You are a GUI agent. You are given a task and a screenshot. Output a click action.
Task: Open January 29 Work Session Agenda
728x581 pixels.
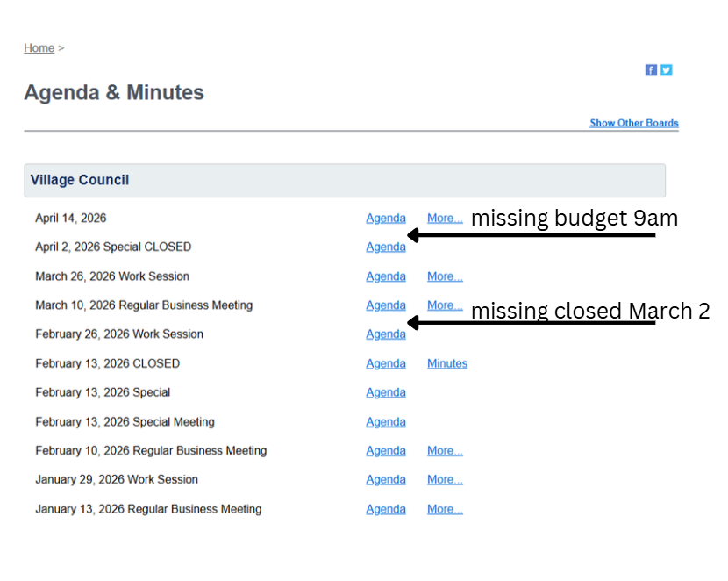[x=386, y=480]
